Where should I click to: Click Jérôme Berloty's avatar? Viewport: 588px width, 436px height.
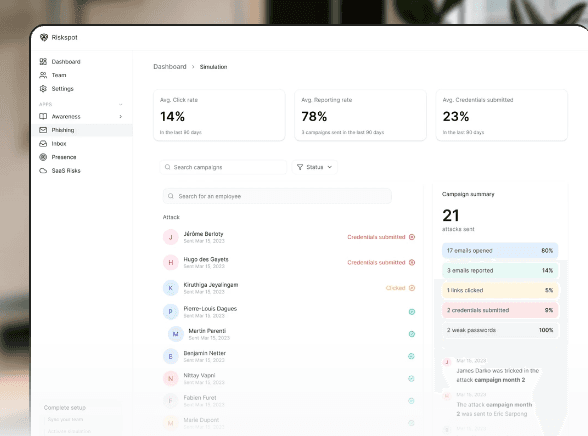171,237
